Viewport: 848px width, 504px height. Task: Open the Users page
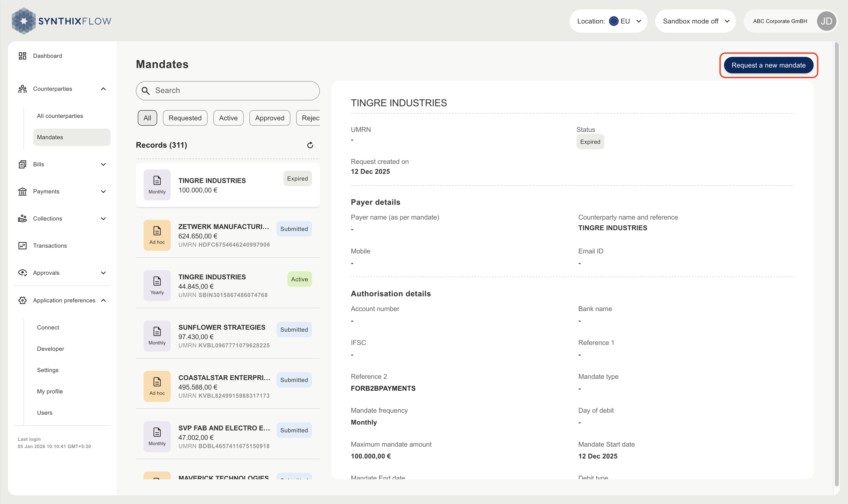point(45,413)
